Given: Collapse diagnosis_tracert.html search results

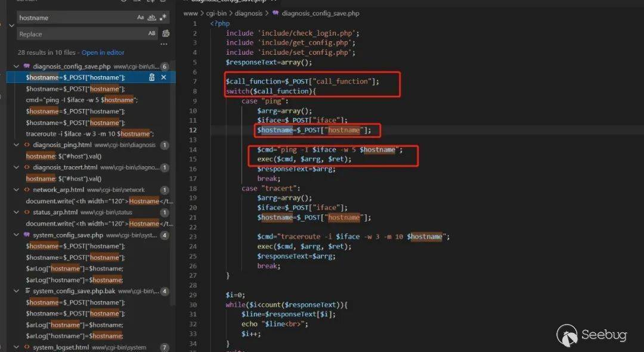Looking at the screenshot, I should pos(17,167).
